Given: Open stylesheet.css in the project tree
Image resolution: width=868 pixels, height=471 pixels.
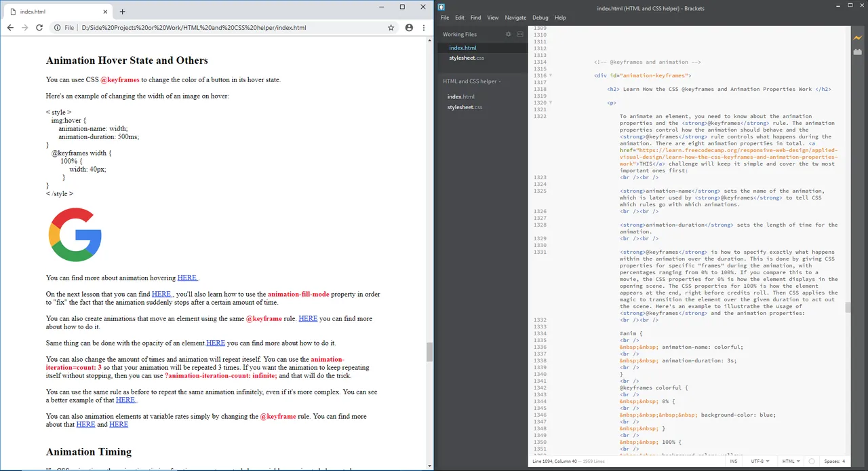Looking at the screenshot, I should pyautogui.click(x=465, y=107).
